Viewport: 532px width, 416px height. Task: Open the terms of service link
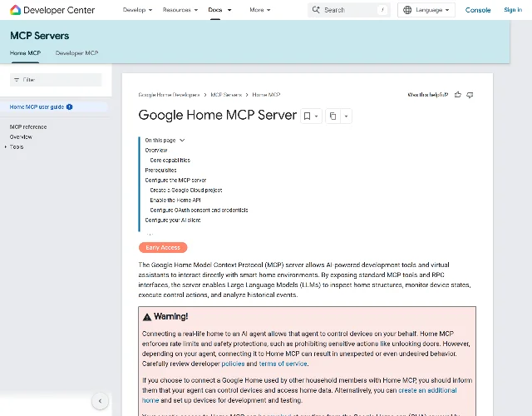283,364
